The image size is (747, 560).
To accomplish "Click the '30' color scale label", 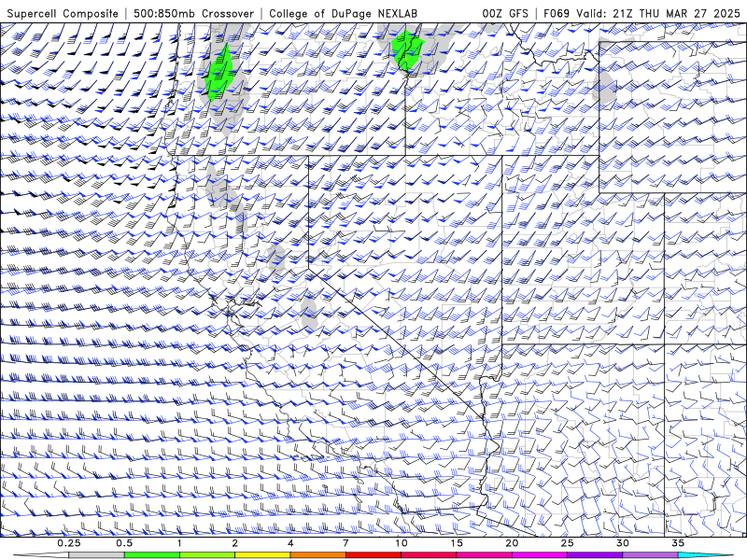I will [622, 543].
